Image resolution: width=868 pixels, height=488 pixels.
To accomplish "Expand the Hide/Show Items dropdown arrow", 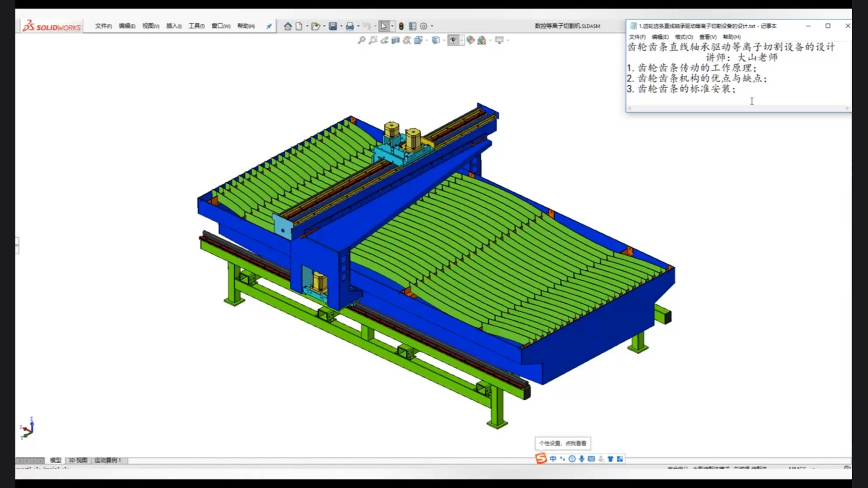I will point(462,40).
